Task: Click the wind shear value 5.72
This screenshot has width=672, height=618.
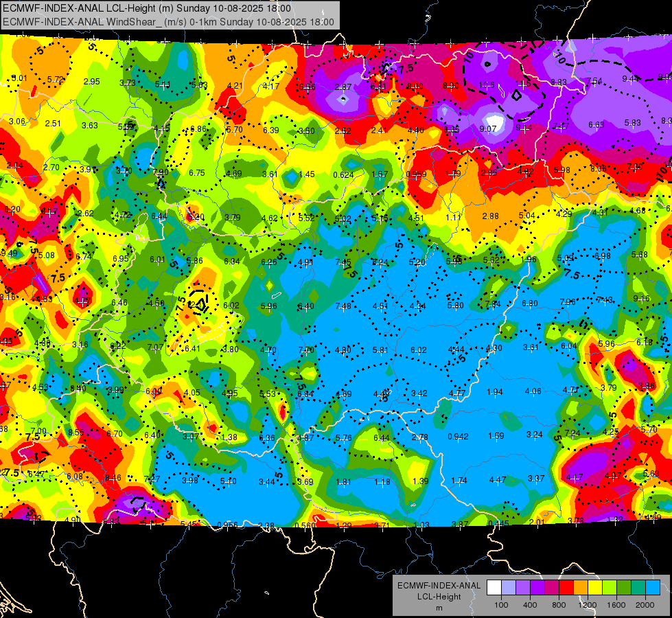Action: click(56, 80)
